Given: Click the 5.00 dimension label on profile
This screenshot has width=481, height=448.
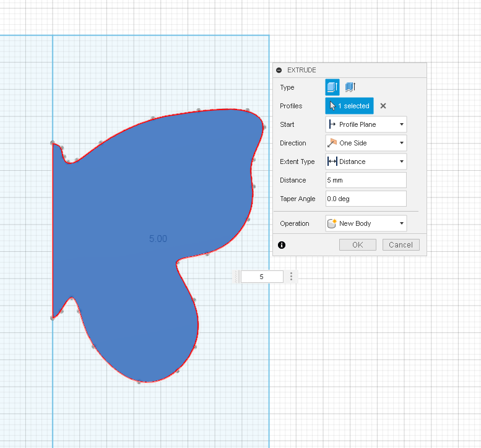Looking at the screenshot, I should pyautogui.click(x=158, y=239).
